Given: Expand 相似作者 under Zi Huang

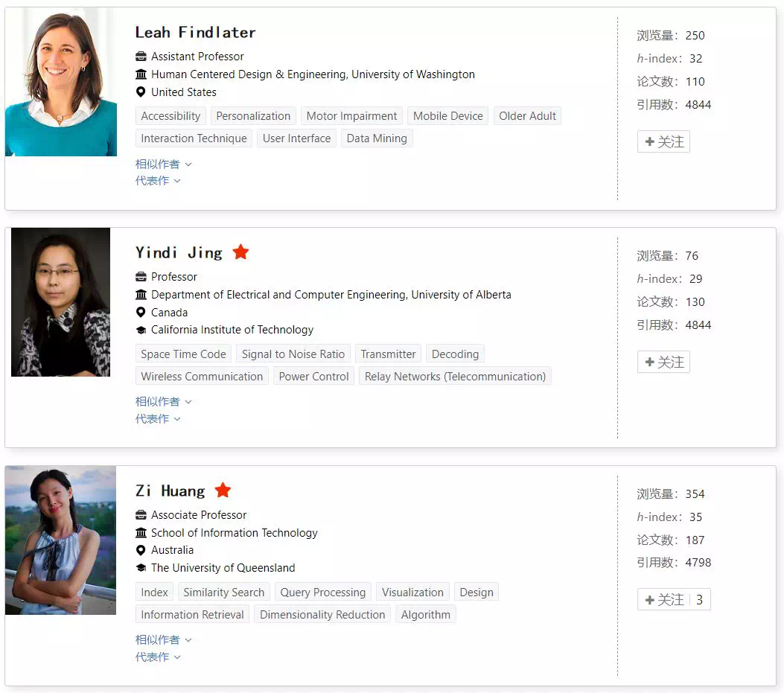Looking at the screenshot, I should coord(163,639).
